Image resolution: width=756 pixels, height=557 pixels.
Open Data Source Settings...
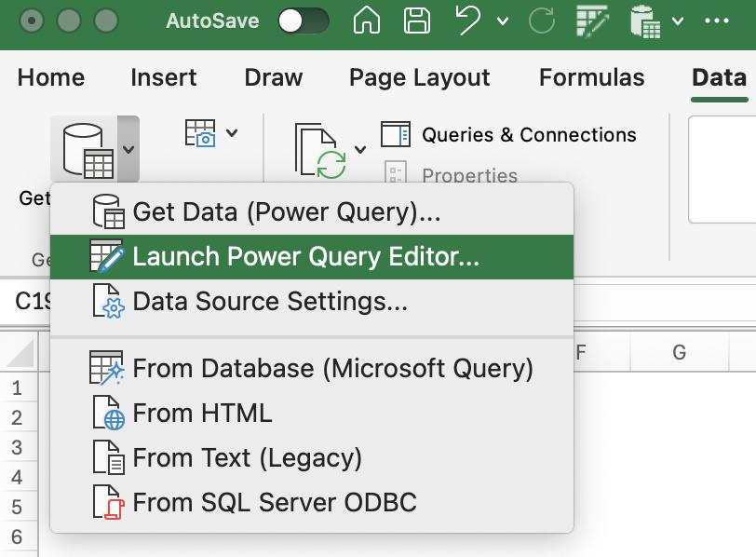(x=312, y=302)
